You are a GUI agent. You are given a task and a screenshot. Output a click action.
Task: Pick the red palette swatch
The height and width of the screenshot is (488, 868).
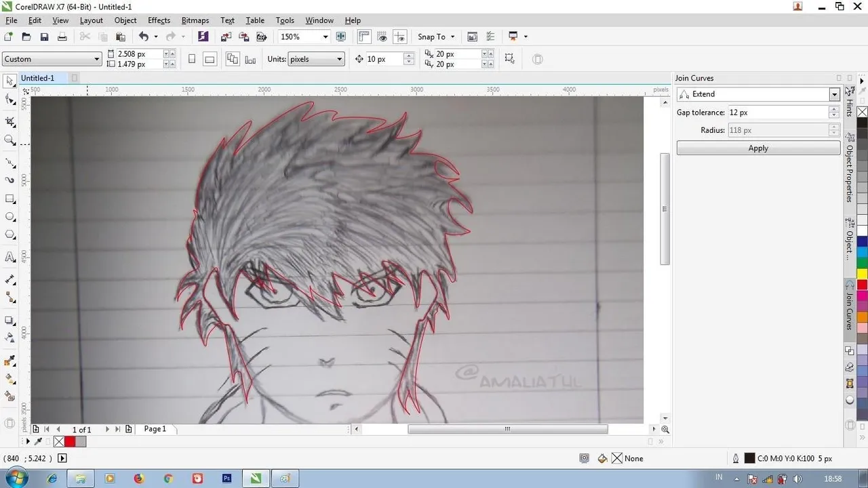[862, 285]
